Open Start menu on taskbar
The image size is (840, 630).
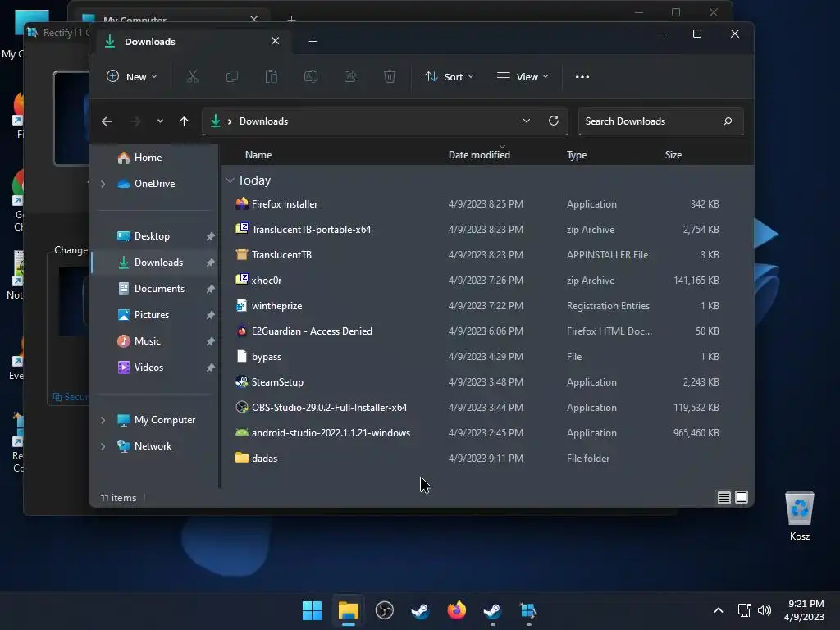(x=312, y=610)
